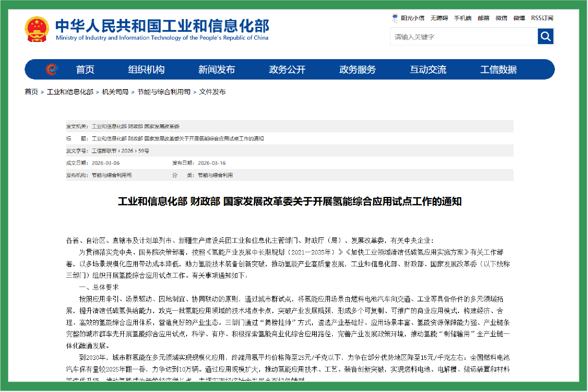This screenshot has width=588, height=392.
Task: Click the 文件发布 breadcrumb link
Action: (x=212, y=92)
